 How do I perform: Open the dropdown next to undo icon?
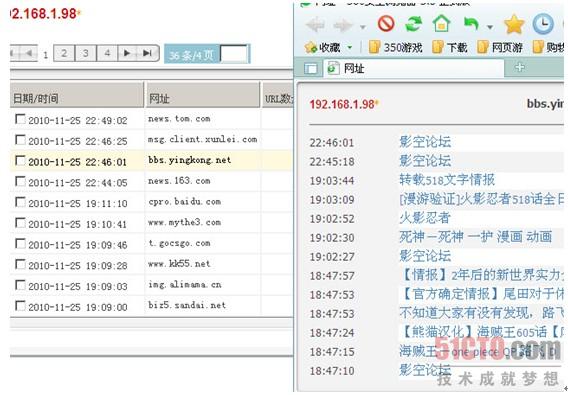point(490,27)
